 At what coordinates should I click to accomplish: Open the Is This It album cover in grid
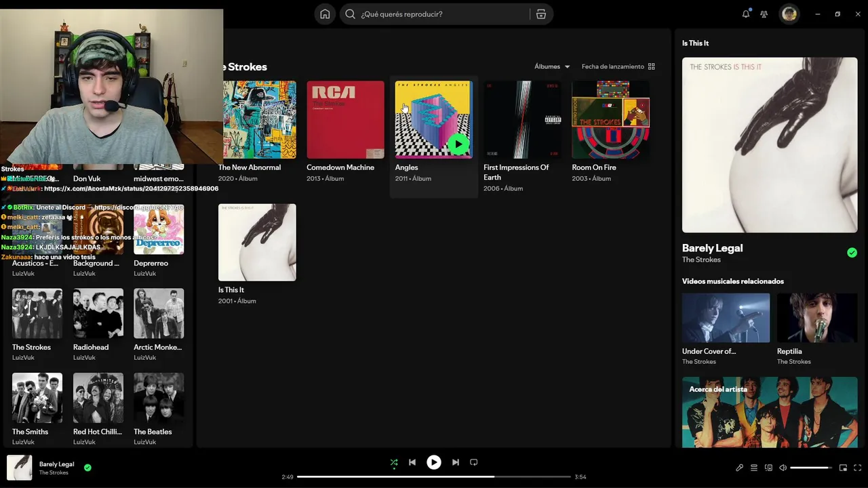point(257,242)
